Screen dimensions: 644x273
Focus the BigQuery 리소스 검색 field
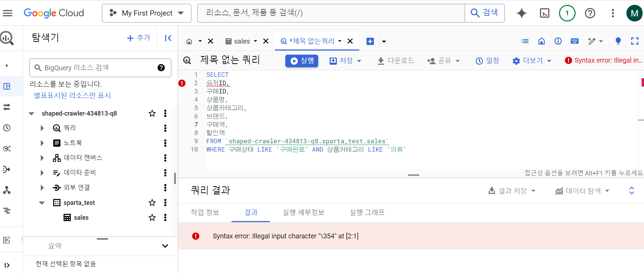tap(100, 68)
